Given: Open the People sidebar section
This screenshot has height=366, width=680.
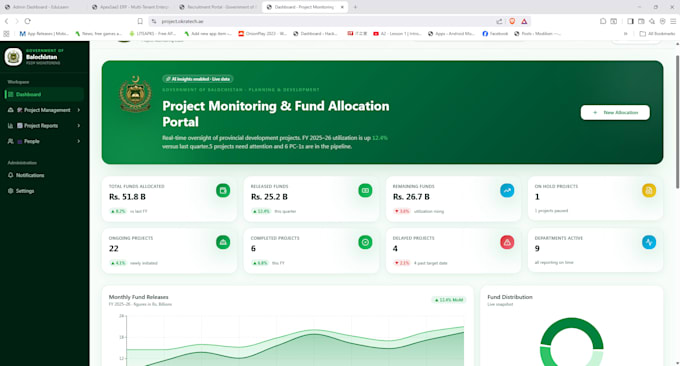Looking at the screenshot, I should pos(44,141).
